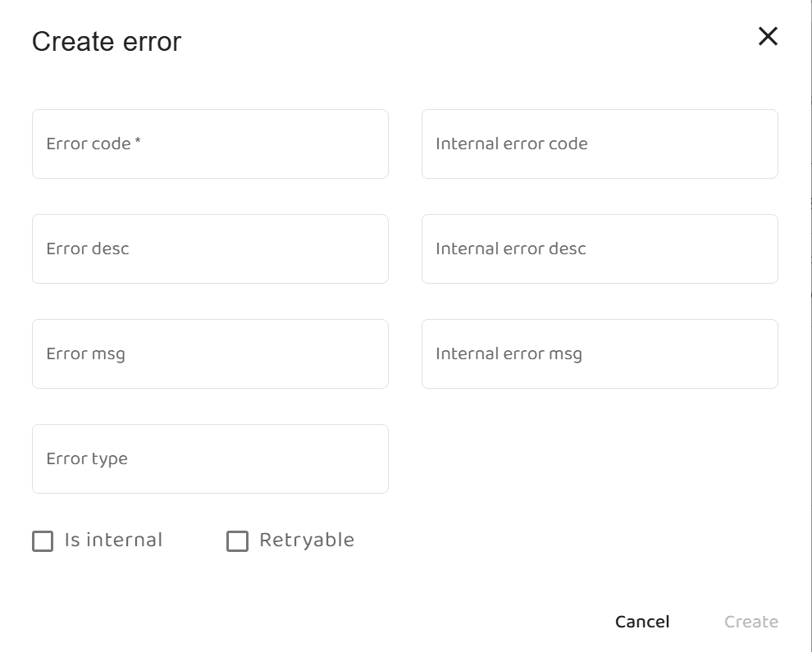Click the Cancel button
Screen dimensions: 812x652
coord(641,621)
